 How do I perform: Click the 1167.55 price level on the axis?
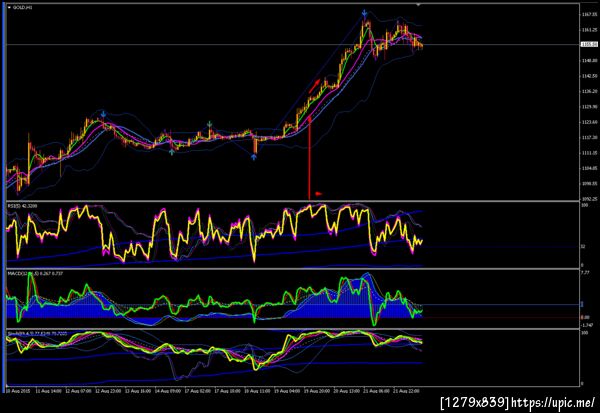(x=589, y=15)
